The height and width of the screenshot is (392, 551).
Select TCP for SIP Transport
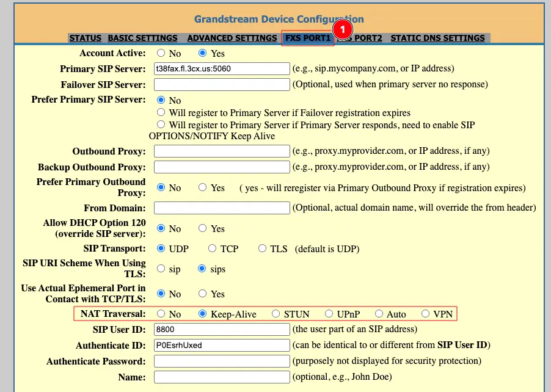213,249
